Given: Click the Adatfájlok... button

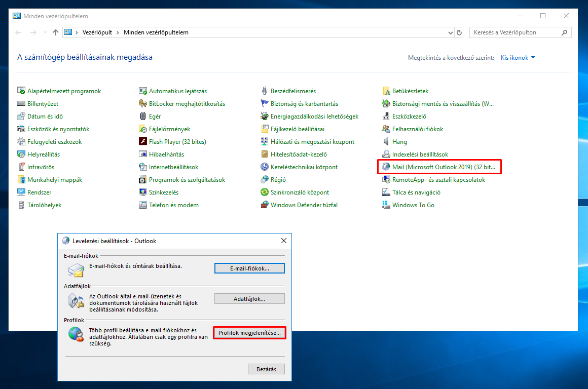Looking at the screenshot, I should tap(249, 299).
